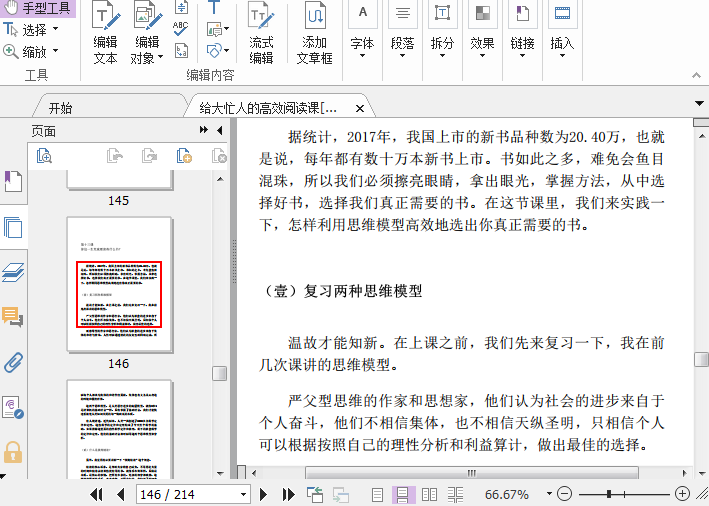The height and width of the screenshot is (506, 709).
Task: Collapse the 页面 panel with left triangle
Action: (x=220, y=130)
